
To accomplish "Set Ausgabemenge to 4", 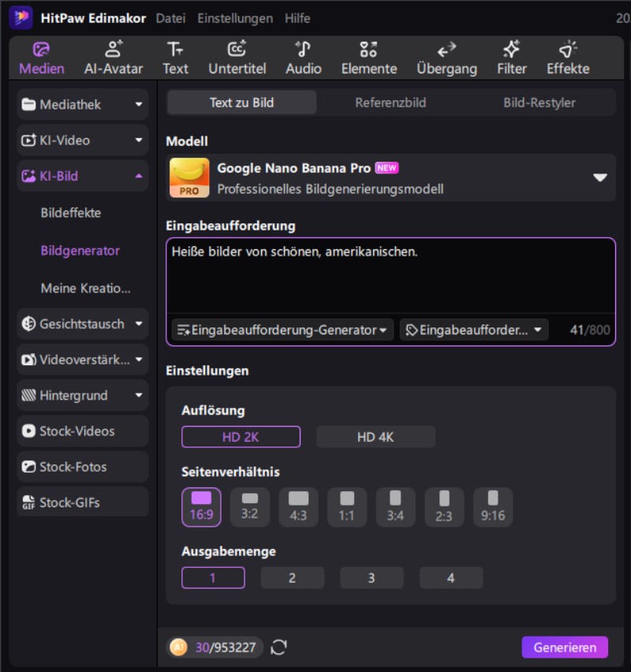I will tap(450, 578).
